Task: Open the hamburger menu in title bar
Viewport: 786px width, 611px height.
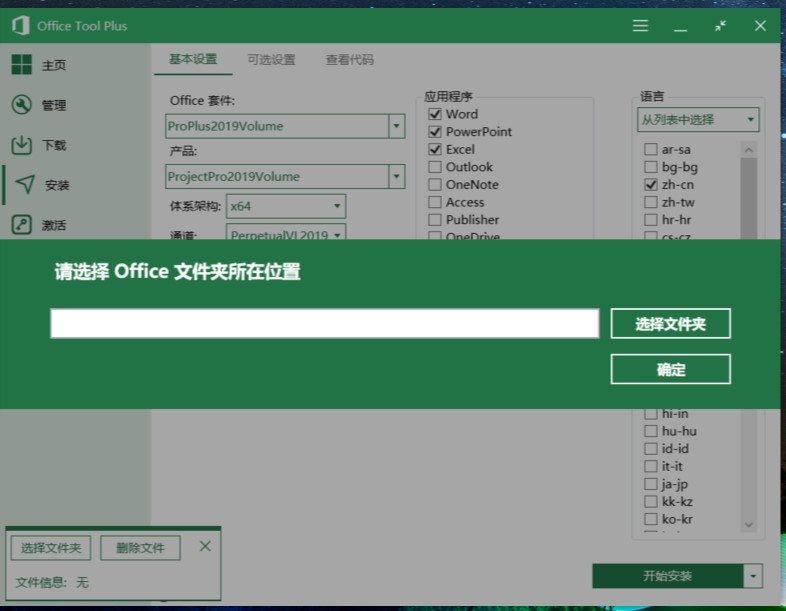Action: pos(640,26)
